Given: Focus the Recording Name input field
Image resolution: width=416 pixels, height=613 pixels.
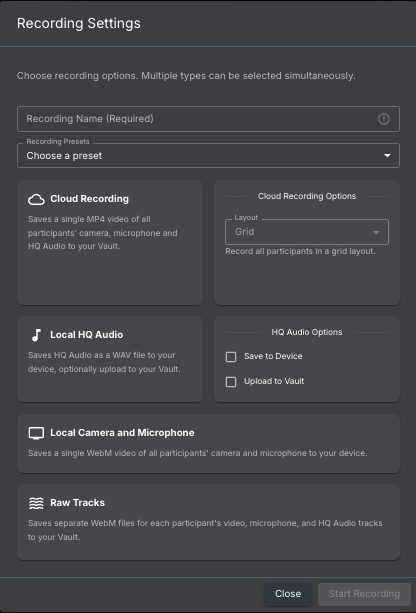Looking at the screenshot, I should point(208,119).
